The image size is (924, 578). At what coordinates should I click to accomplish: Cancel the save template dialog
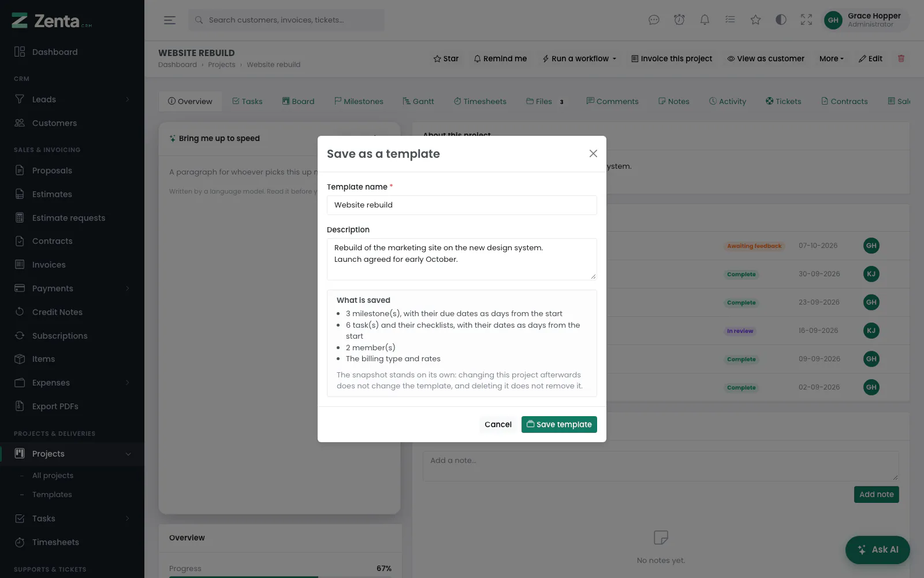pyautogui.click(x=498, y=424)
